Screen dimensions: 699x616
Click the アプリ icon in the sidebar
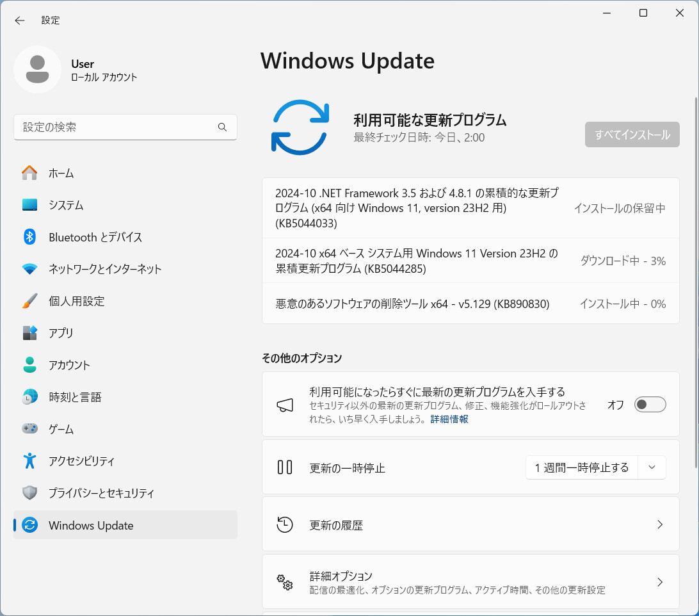pyautogui.click(x=29, y=333)
